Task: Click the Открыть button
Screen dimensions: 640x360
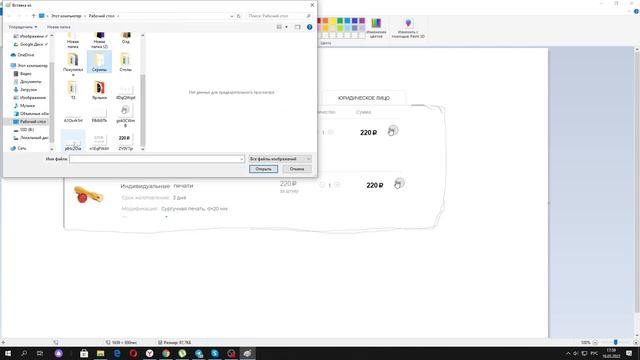Action: click(263, 169)
